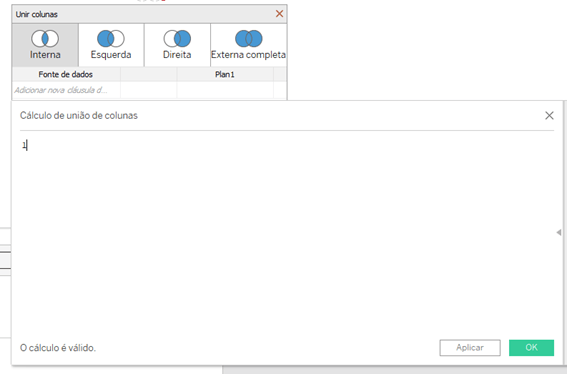The image size is (567, 374).
Task: Select the Externa completa join type
Action: (248, 45)
